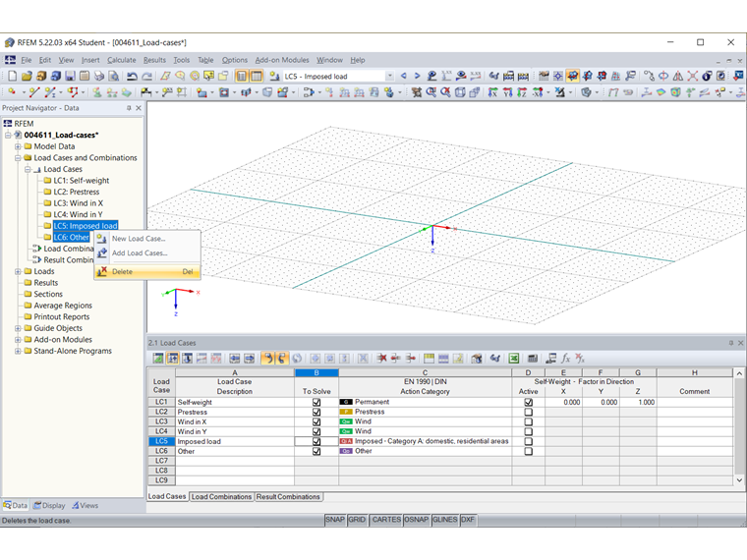Choose Add Load Cases... in context menu
The width and height of the screenshot is (747, 560).
pos(147,252)
